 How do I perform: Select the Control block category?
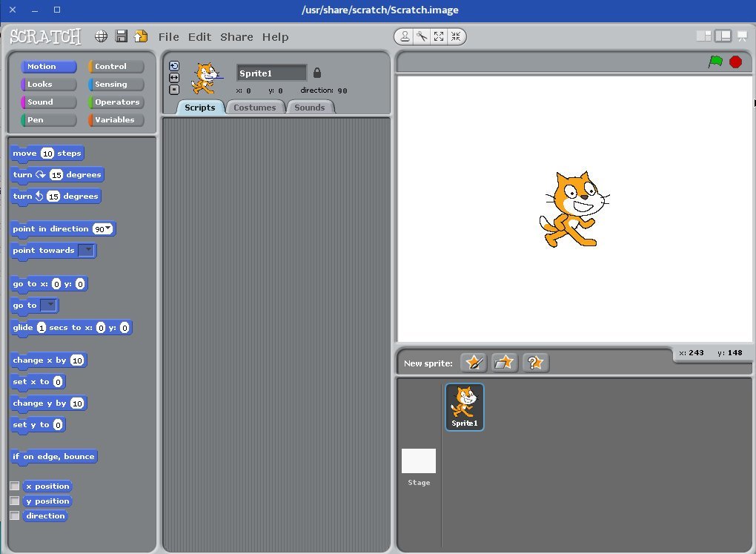click(x=116, y=67)
